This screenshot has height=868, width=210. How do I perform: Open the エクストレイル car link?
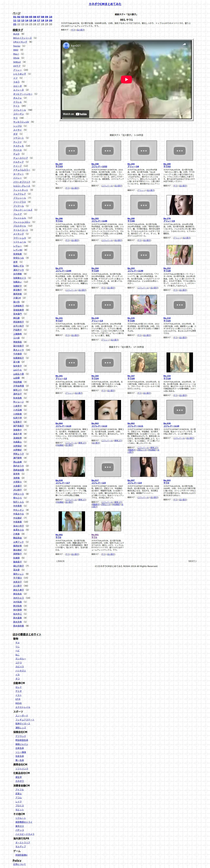click(x=23, y=707)
